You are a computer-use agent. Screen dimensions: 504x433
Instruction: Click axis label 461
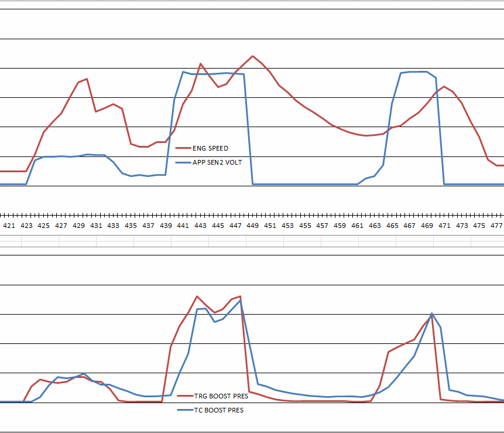pos(358,226)
